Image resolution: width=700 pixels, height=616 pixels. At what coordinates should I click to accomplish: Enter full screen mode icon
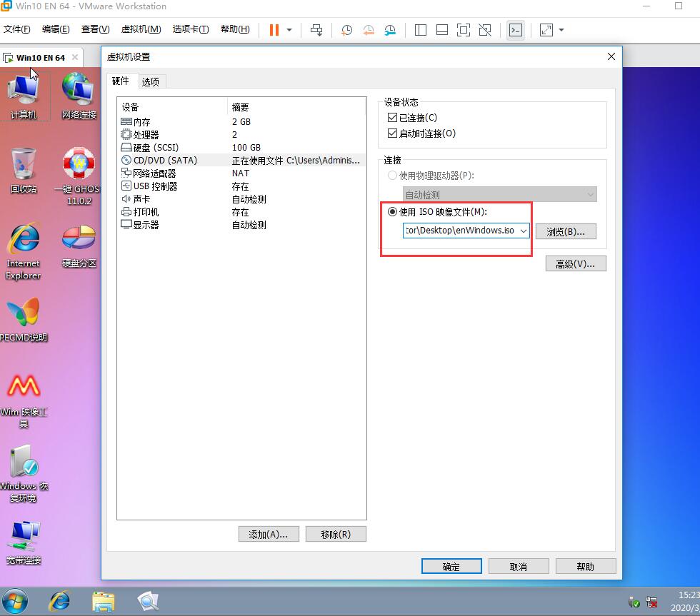[464, 30]
